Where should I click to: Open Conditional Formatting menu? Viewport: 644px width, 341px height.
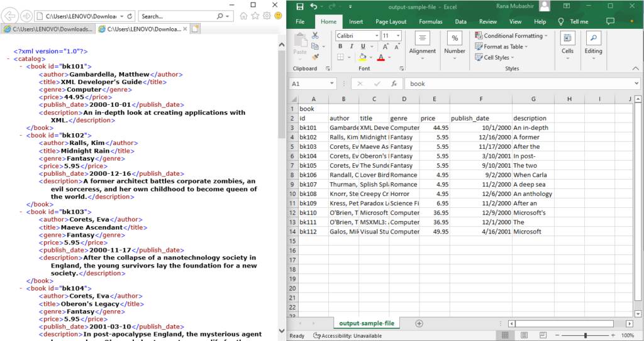(x=511, y=36)
